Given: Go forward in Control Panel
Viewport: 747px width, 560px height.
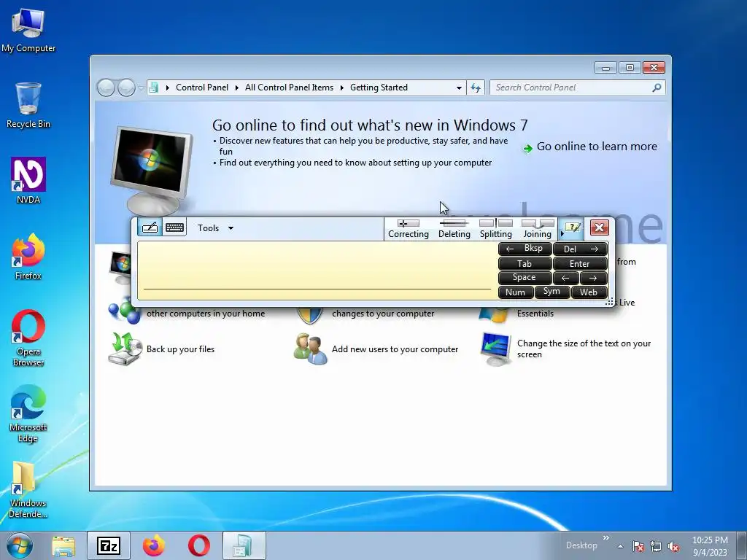Looking at the screenshot, I should coord(126,87).
